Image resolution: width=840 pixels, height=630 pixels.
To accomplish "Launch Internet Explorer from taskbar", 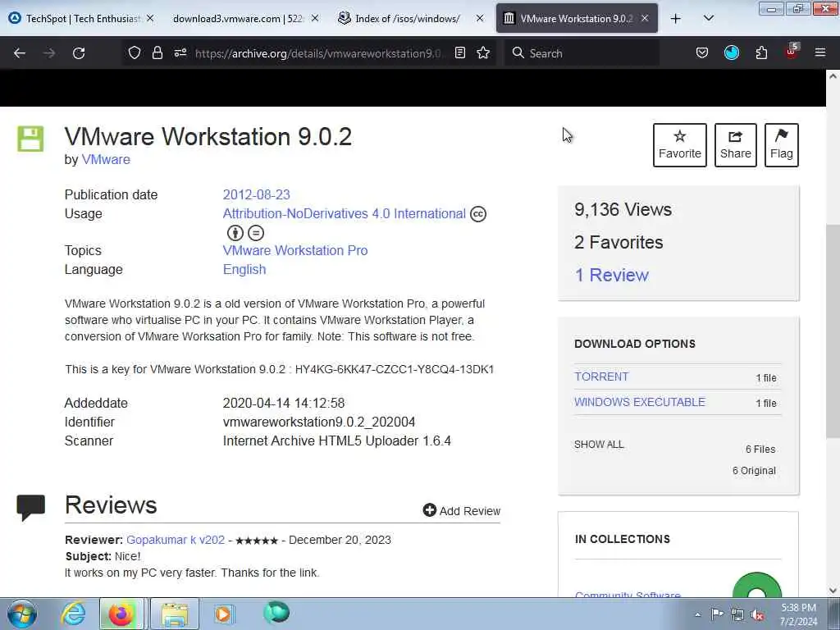I will [73, 614].
